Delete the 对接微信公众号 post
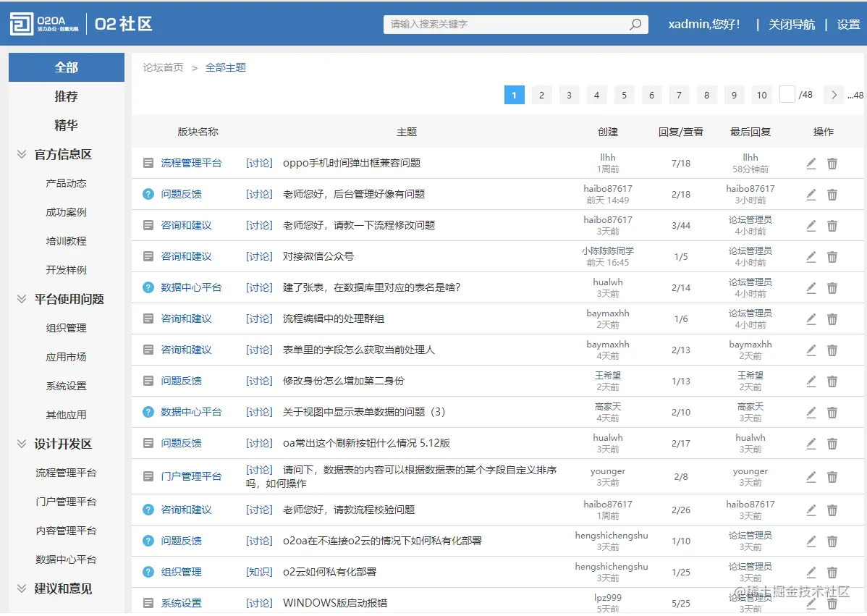This screenshot has width=867, height=616. coord(832,256)
